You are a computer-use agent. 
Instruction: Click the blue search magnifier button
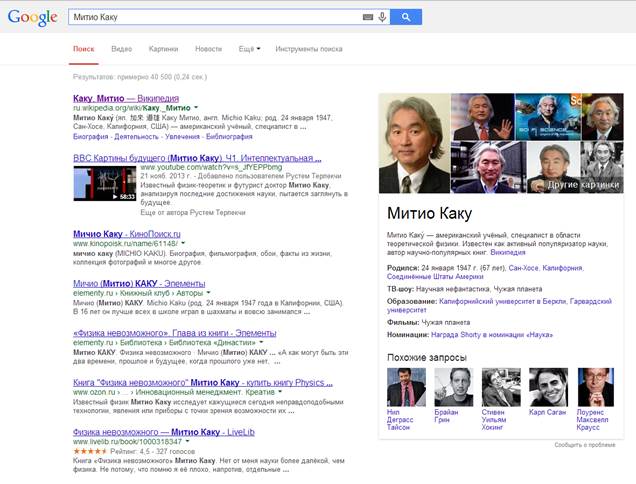click(x=406, y=17)
